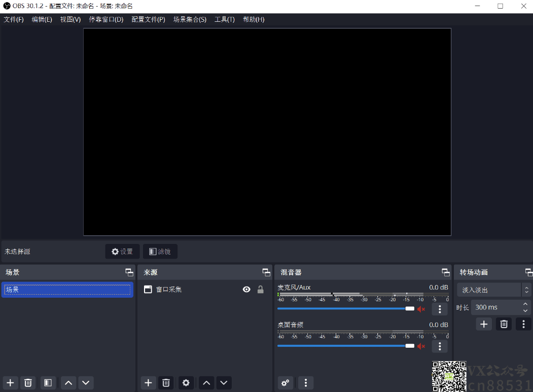Screen dimensions: 533x392
Task: Click the 设置 button above the scenes panel
Action: coord(122,251)
